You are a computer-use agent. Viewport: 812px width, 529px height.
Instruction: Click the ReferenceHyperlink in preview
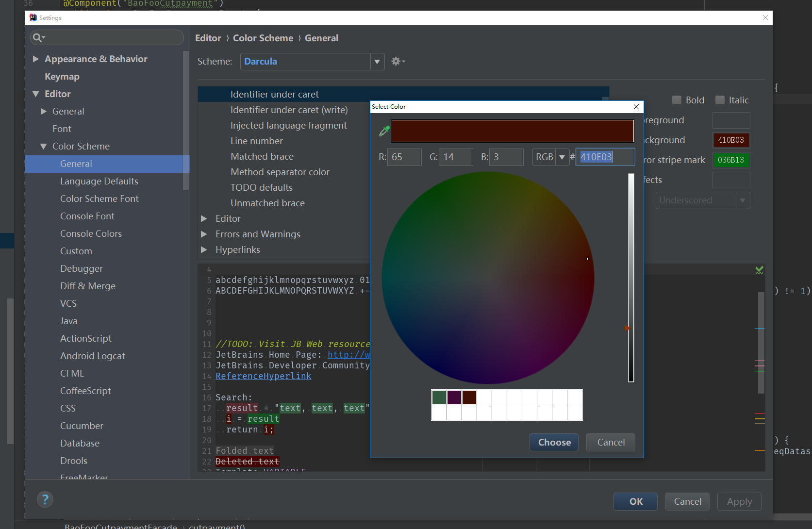pyautogui.click(x=264, y=376)
